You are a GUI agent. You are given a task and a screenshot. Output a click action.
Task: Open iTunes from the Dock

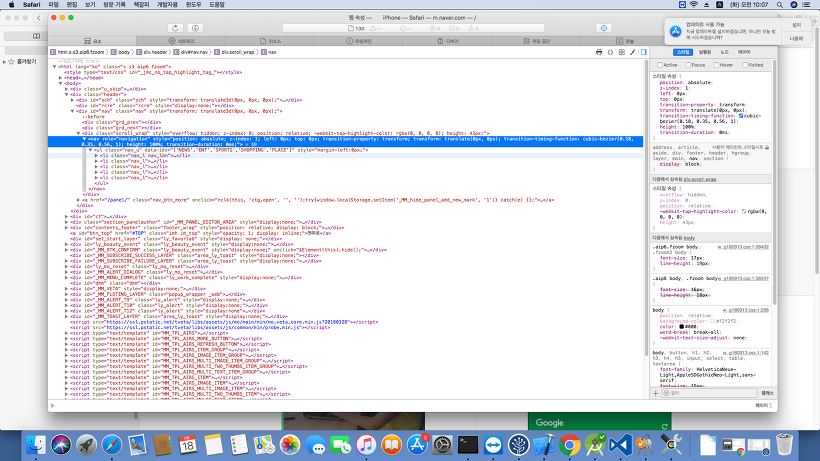coord(366,445)
